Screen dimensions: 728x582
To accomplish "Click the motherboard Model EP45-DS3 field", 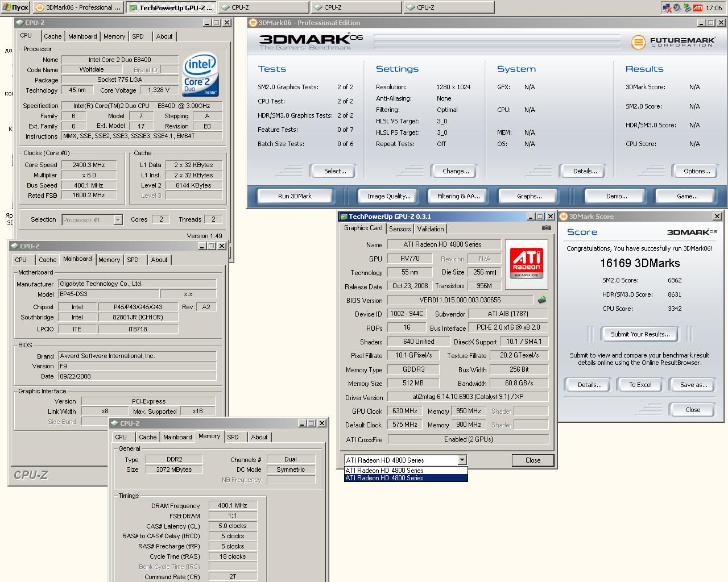I will coord(109,294).
